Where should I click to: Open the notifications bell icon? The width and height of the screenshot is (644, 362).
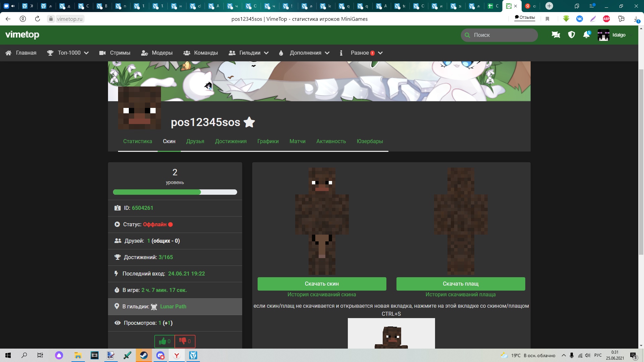coord(586,35)
